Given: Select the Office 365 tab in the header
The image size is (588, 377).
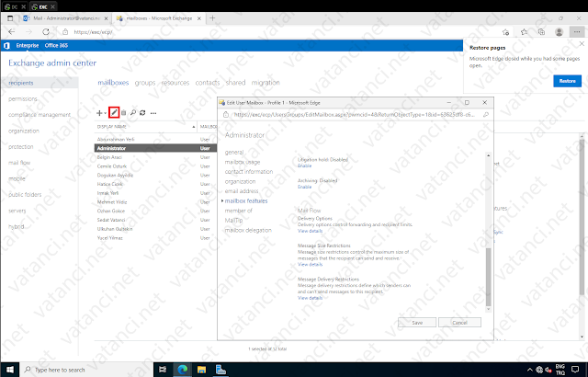Looking at the screenshot, I should tap(56, 45).
